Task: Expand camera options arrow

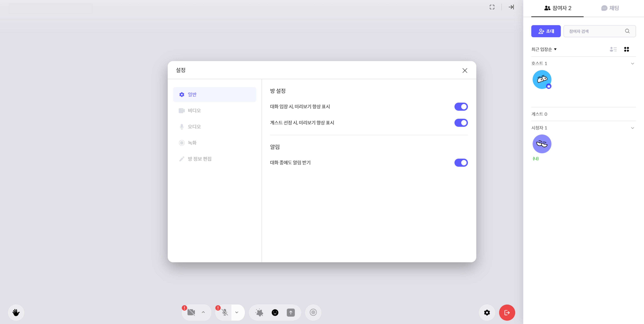Action: [x=203, y=312]
